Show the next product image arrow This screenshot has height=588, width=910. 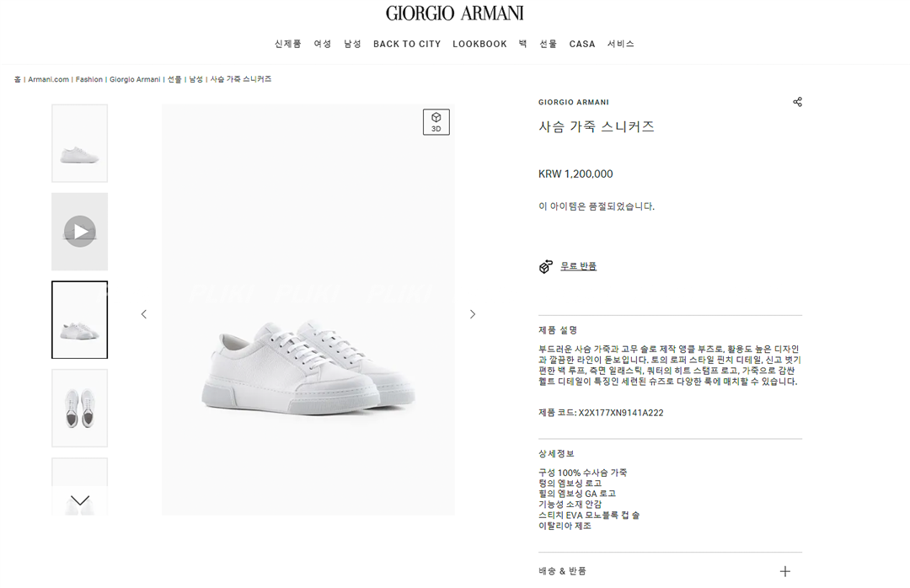pos(473,314)
